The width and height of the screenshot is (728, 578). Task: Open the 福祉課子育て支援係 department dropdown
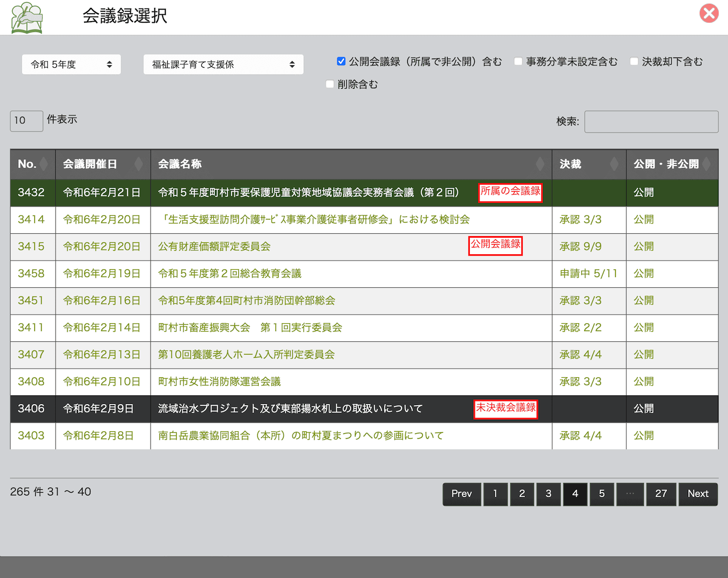[x=223, y=64]
